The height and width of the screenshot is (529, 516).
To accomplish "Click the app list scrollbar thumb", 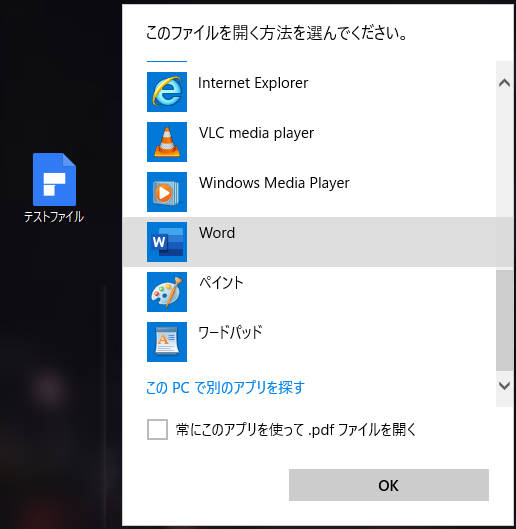I will (505, 320).
